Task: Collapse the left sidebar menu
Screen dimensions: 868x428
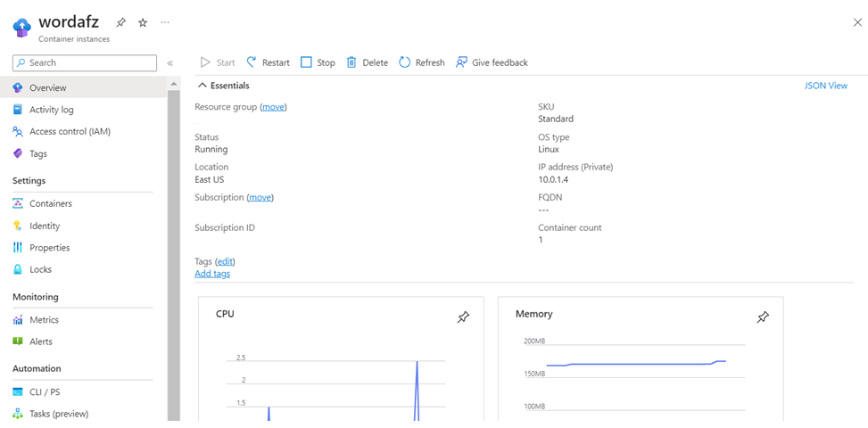Action: [170, 63]
